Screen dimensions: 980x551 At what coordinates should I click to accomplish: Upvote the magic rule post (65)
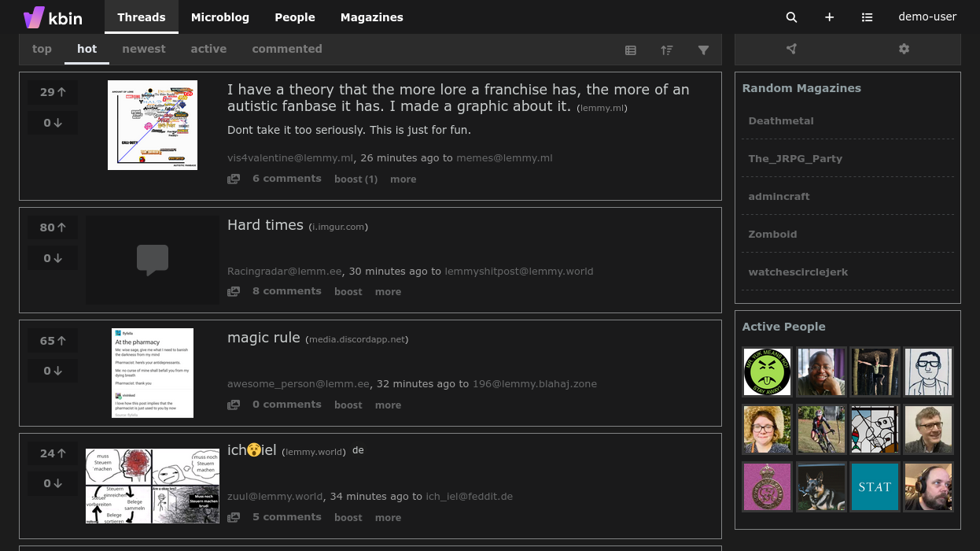tap(53, 341)
